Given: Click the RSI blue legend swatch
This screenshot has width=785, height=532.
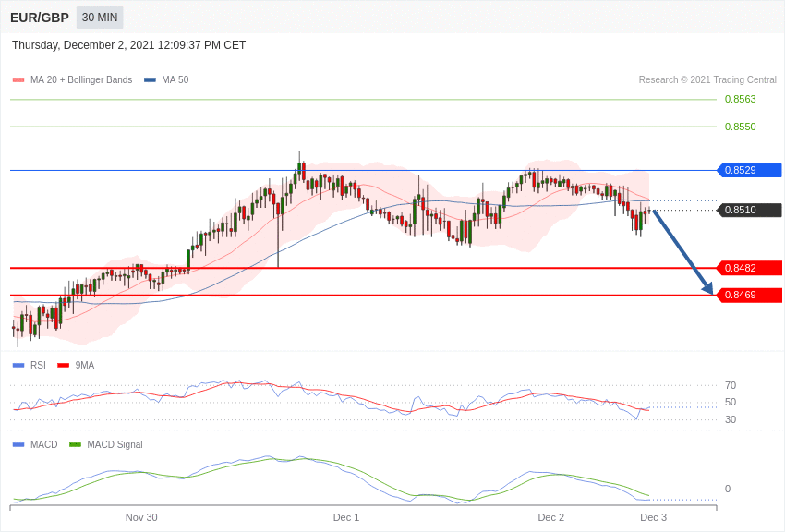Looking at the screenshot, I should (18, 366).
